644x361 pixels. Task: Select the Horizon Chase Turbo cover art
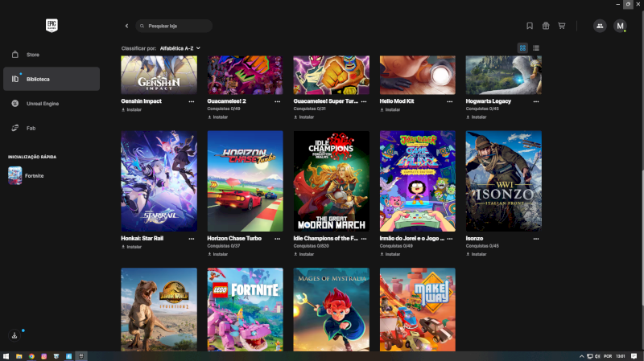coord(246,181)
